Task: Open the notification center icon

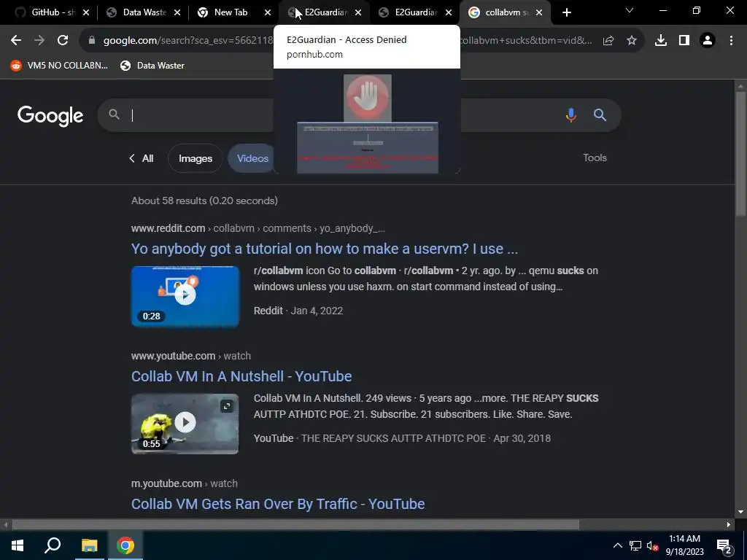Action: (724, 546)
